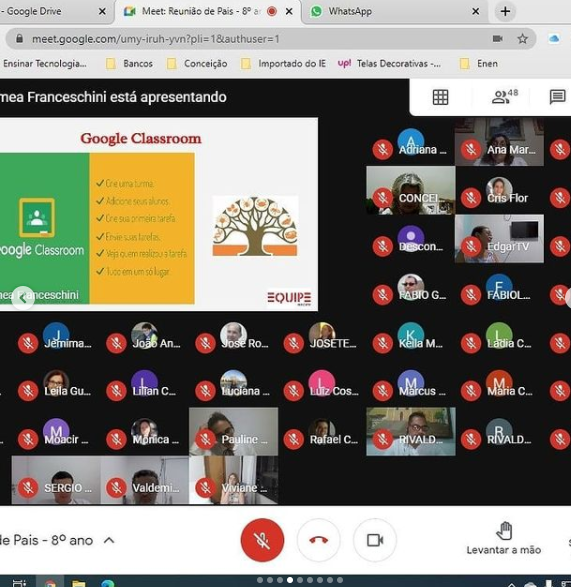The height and width of the screenshot is (587, 571).
Task: Click the cloud extension icon beside address bar
Action: point(554,39)
